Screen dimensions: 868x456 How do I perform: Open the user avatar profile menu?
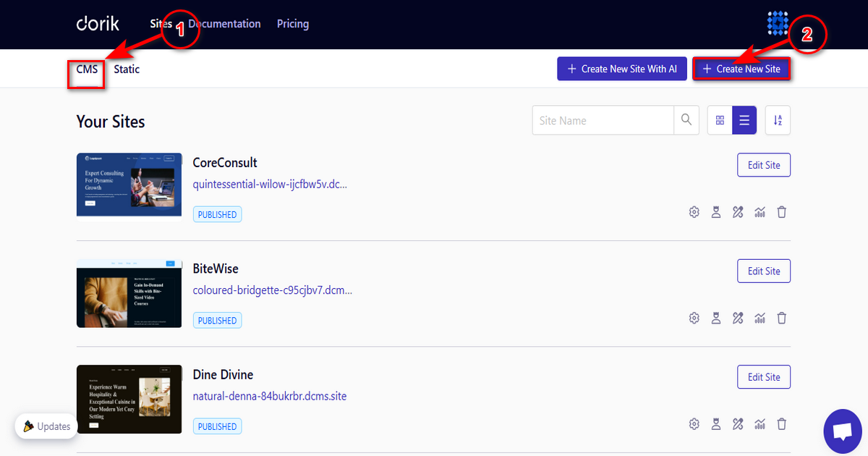coord(778,24)
